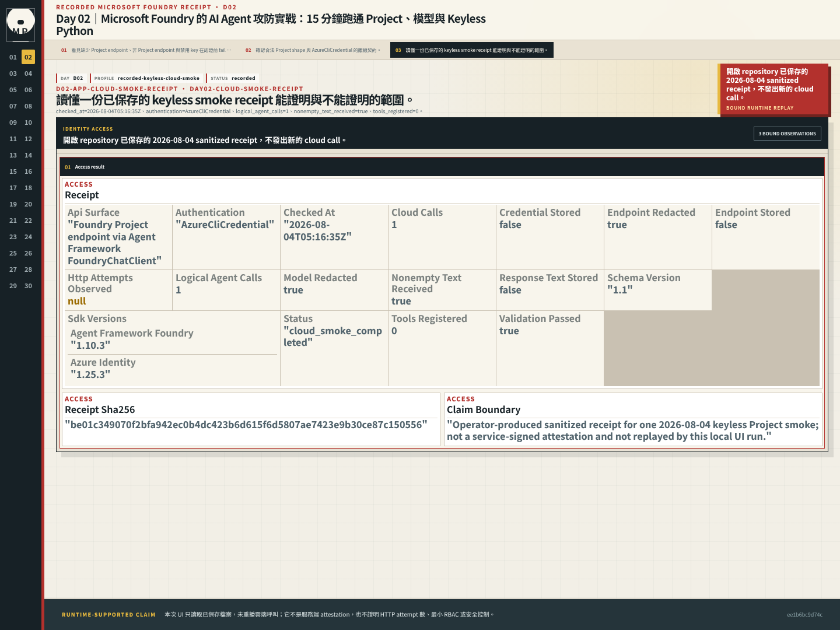Image resolution: width=840 pixels, height=630 pixels.
Task: Go to day 09
Action: coord(13,123)
